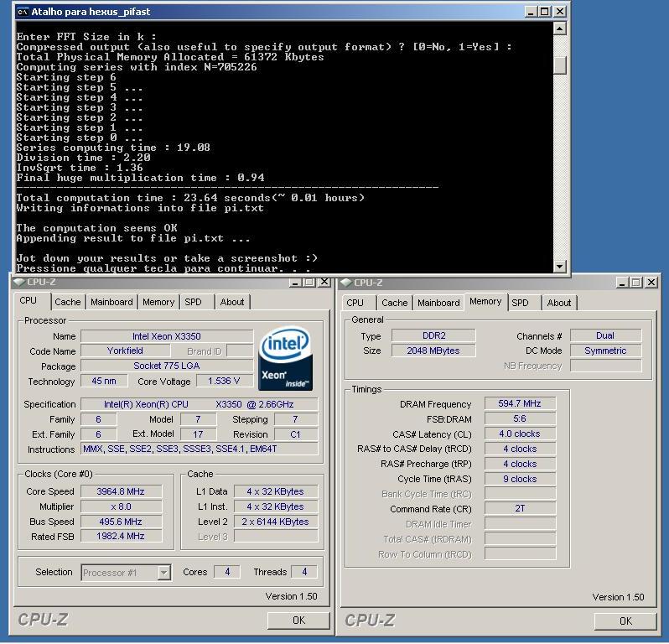Viewport: 669px width, 644px height.
Task: Click the CPU-Z icon in the right window title bar
Action: pos(346,283)
